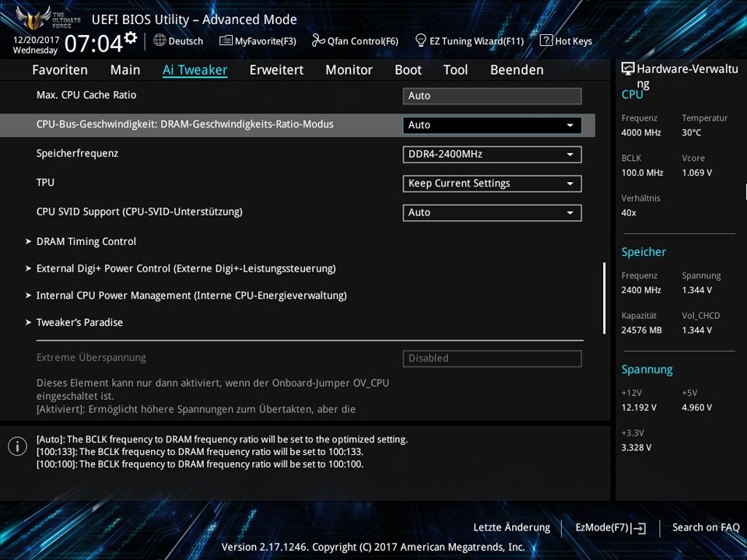Go to the Boot tab
Image resolution: width=747 pixels, height=560 pixels.
(x=409, y=70)
